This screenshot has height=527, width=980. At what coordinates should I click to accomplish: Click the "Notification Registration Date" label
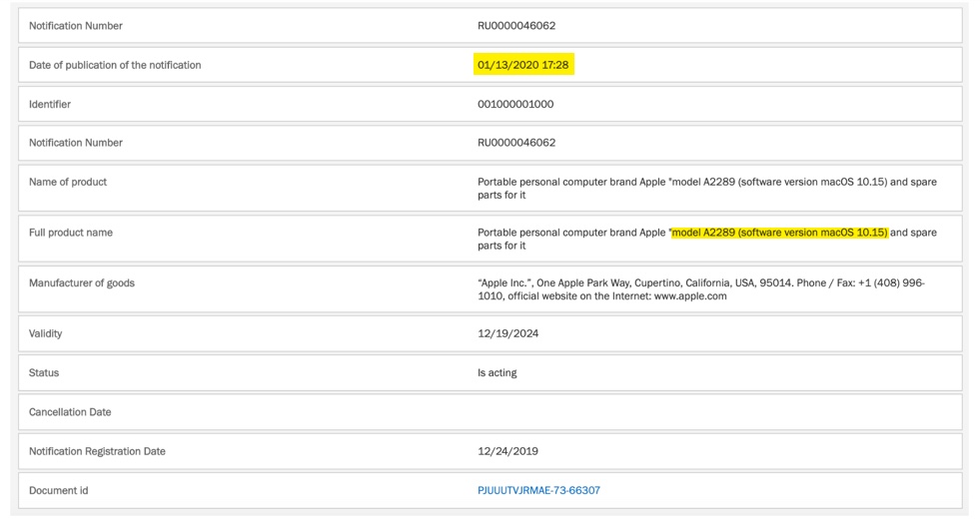(x=97, y=451)
